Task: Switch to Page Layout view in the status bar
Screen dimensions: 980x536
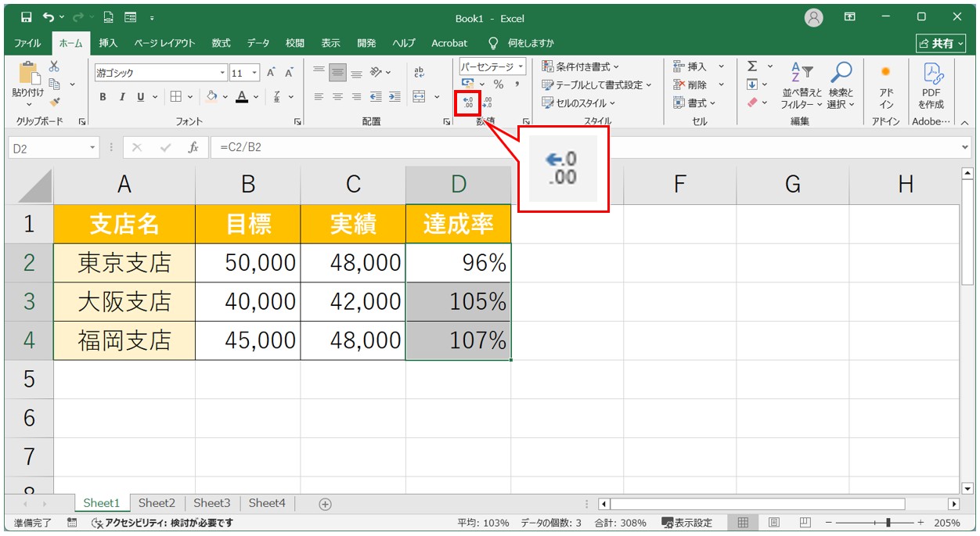Action: 773,523
